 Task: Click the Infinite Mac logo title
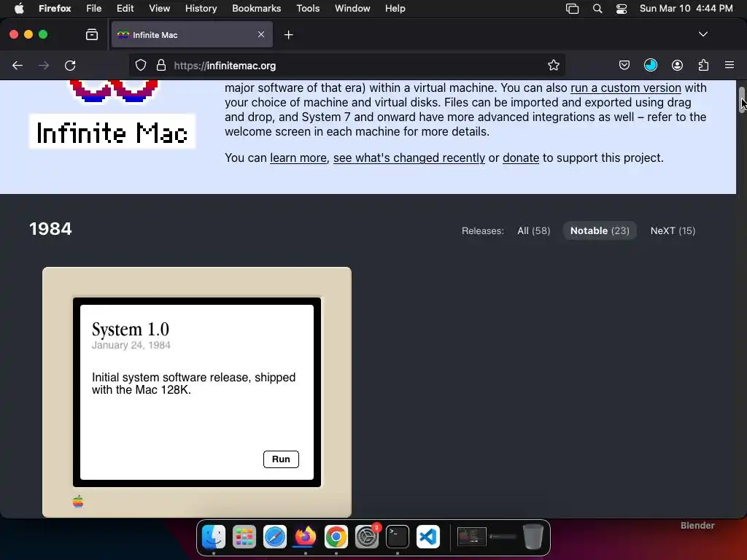pos(112,133)
